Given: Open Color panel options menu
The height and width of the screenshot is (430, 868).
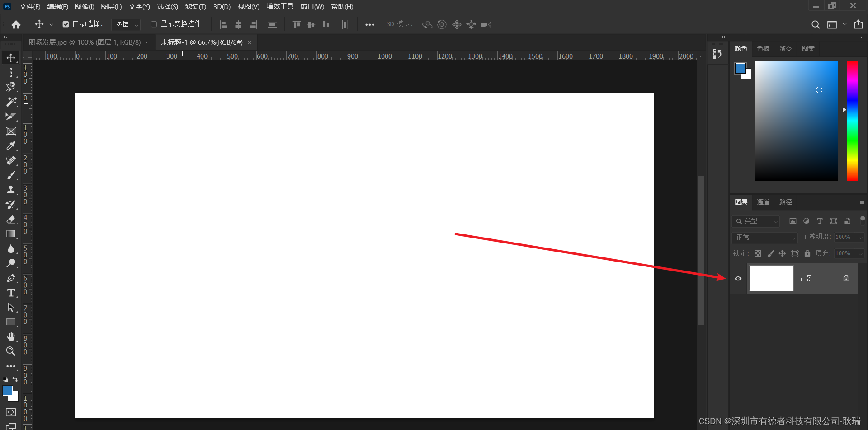Looking at the screenshot, I should 862,48.
